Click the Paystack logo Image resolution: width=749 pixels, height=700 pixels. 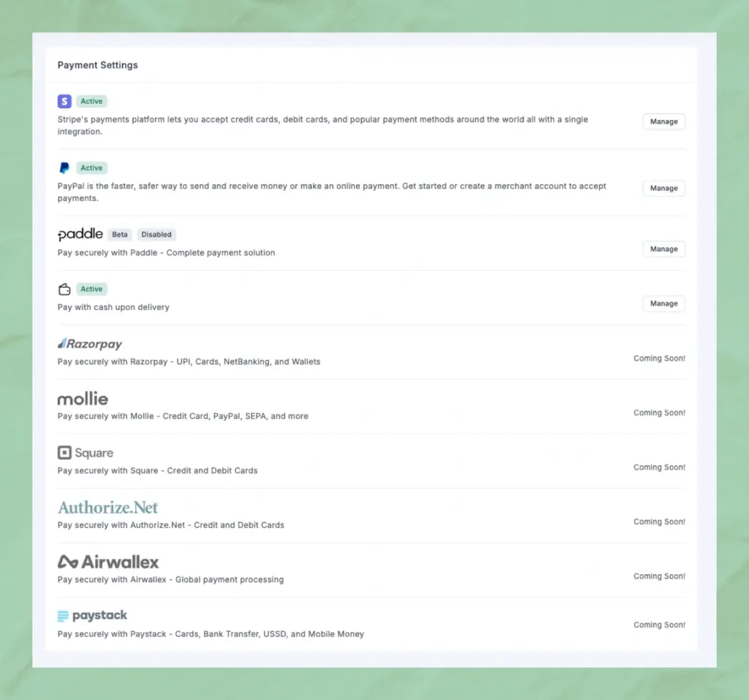point(92,616)
